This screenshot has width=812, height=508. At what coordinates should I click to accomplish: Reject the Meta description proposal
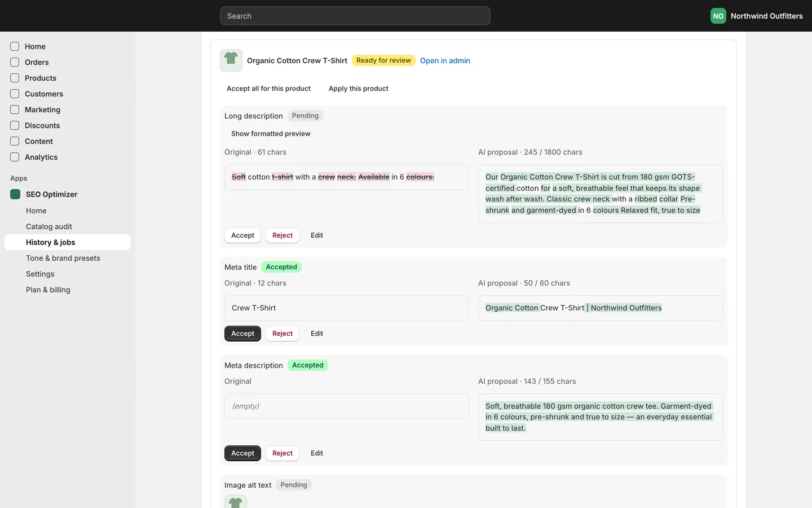[283, 453]
